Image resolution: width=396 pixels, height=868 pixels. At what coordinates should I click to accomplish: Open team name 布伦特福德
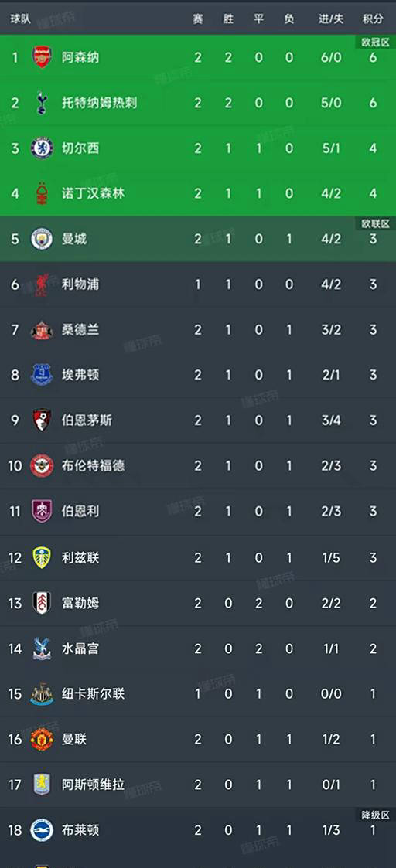pyautogui.click(x=93, y=465)
